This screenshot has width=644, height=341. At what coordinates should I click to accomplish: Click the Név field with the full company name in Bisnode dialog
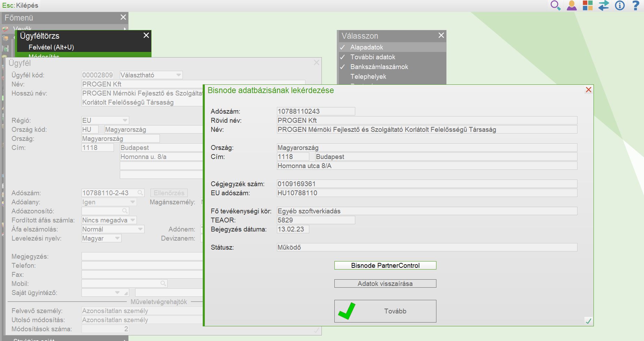tap(427, 129)
